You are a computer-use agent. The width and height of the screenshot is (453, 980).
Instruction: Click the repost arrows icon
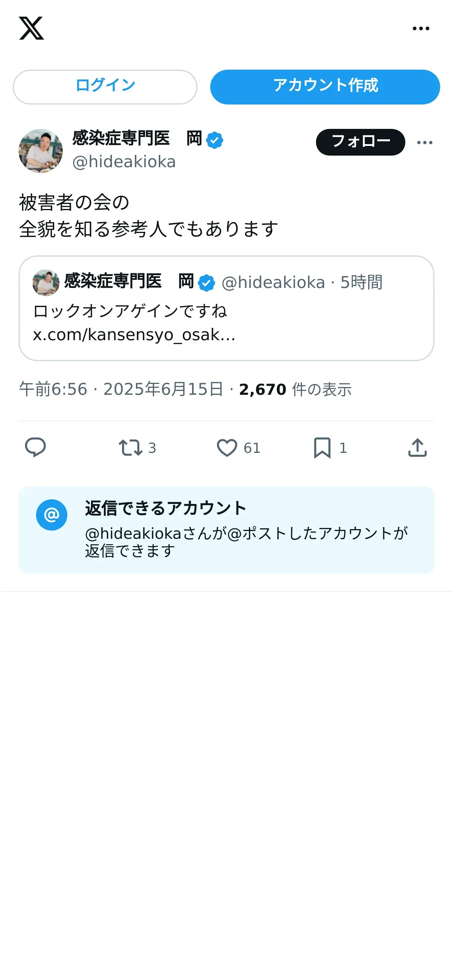[130, 447]
